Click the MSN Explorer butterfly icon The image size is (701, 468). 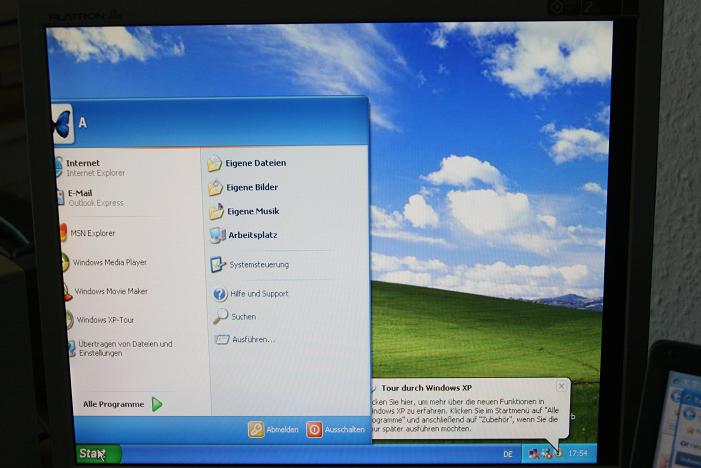(63, 233)
